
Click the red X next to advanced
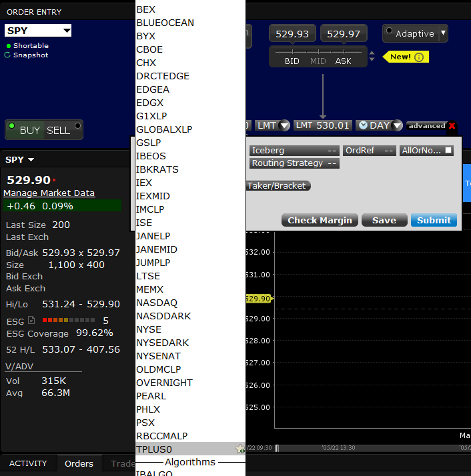[452, 125]
